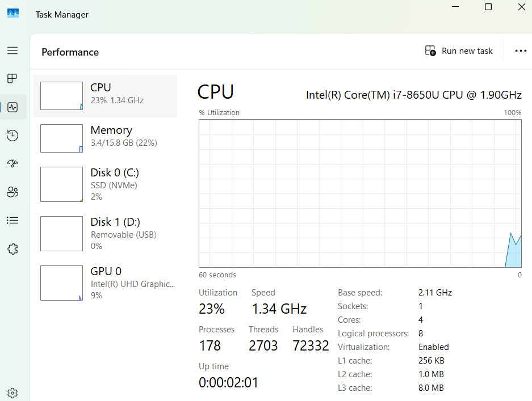The width and height of the screenshot is (532, 401).
Task: Click the L2 cache 1.0 MB value
Action: (431, 374)
